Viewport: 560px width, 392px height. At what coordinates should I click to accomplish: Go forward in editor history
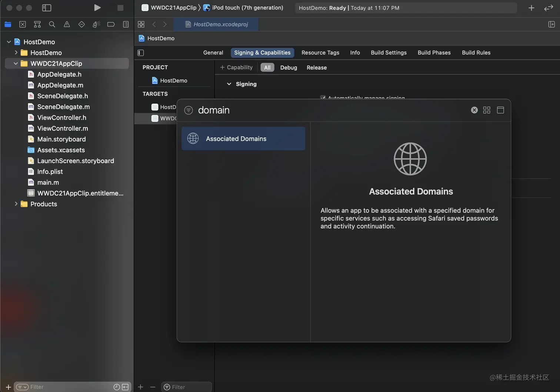(x=165, y=24)
